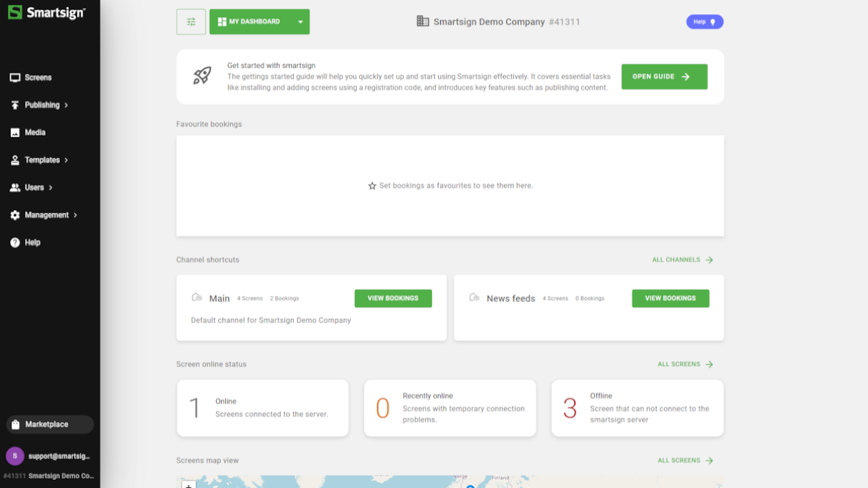
Task: View bookings for News feeds channel
Action: click(x=671, y=298)
